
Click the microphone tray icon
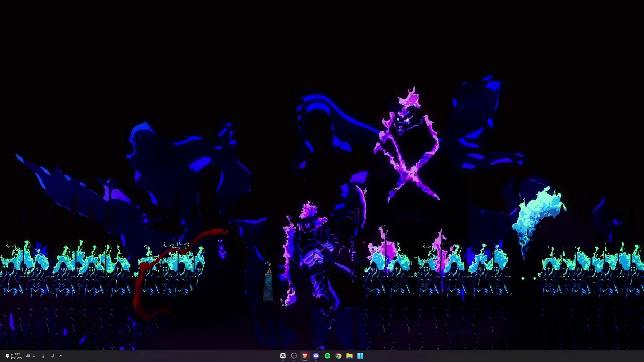click(x=53, y=356)
